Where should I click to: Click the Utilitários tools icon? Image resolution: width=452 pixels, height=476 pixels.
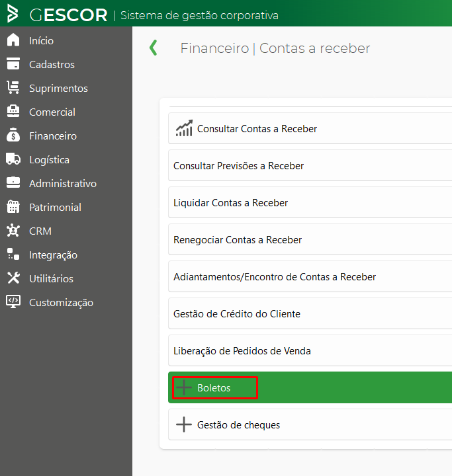click(13, 278)
